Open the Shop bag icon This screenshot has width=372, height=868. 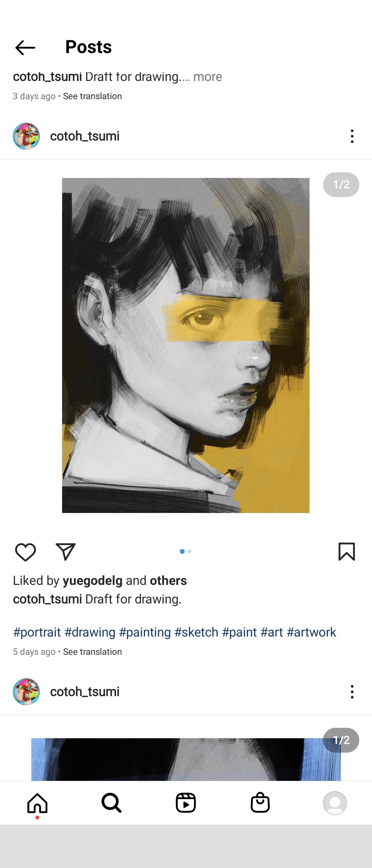point(260,803)
